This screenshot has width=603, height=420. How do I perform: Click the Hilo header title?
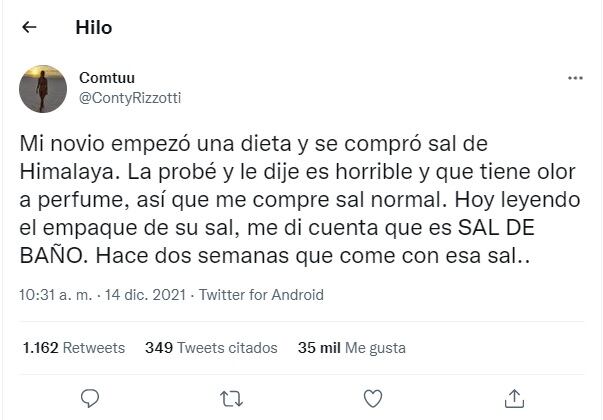[x=94, y=28]
